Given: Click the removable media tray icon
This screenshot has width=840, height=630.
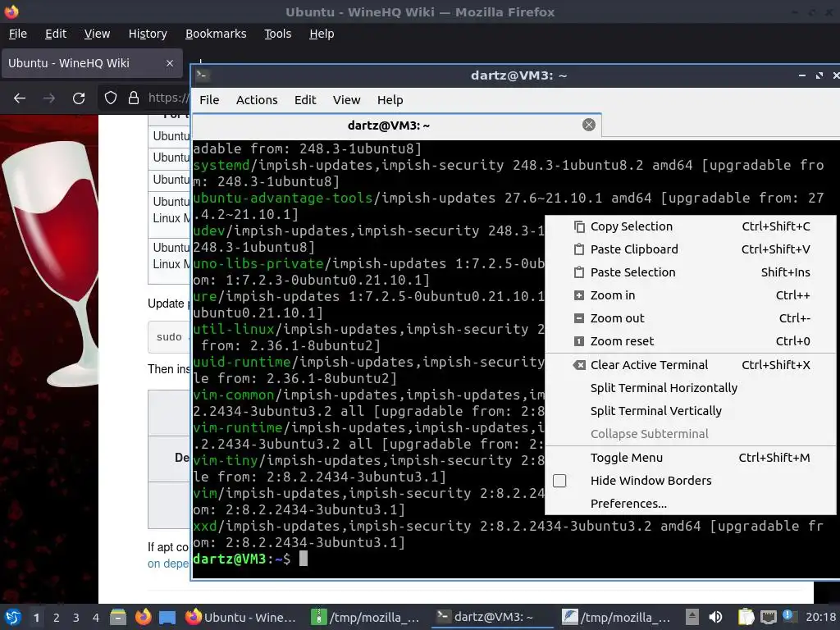Looking at the screenshot, I should click(x=692, y=617).
